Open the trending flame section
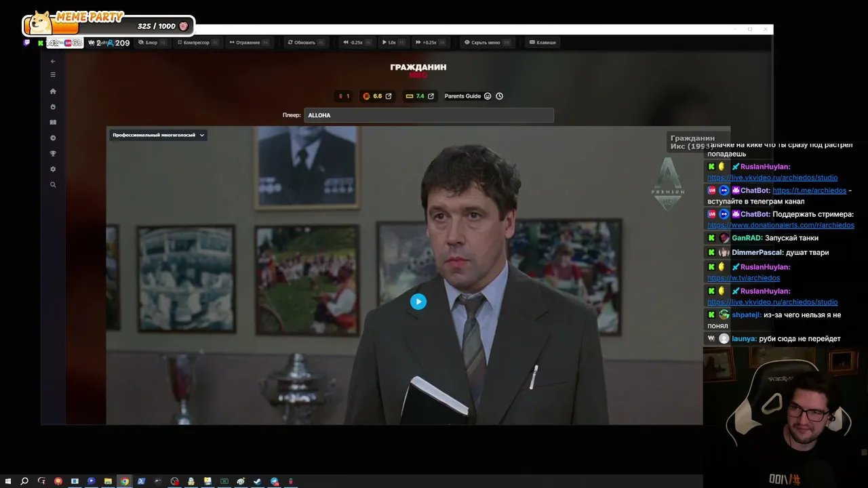Viewport: 868px width, 488px height. (53, 107)
